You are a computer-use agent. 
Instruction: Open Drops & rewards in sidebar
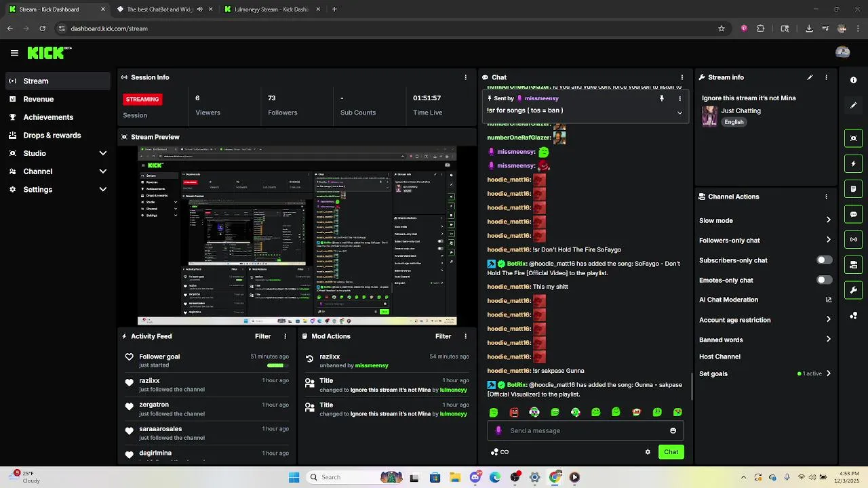click(x=57, y=135)
